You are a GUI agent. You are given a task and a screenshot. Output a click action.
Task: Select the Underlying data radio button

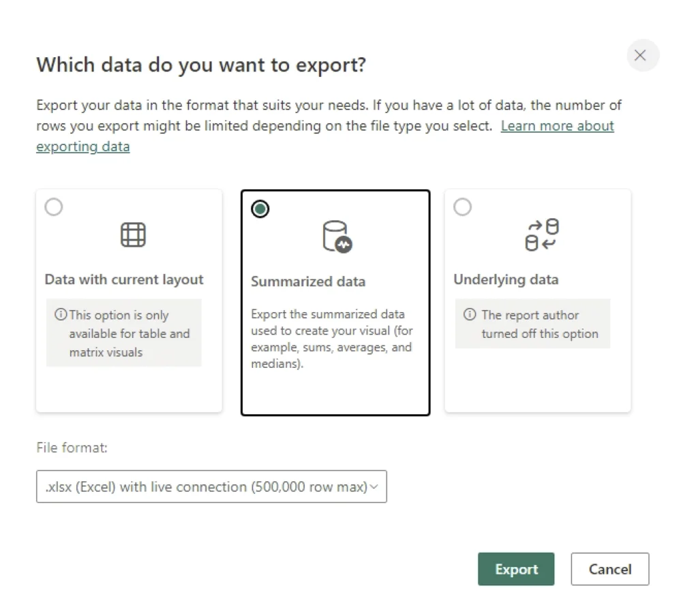(462, 206)
